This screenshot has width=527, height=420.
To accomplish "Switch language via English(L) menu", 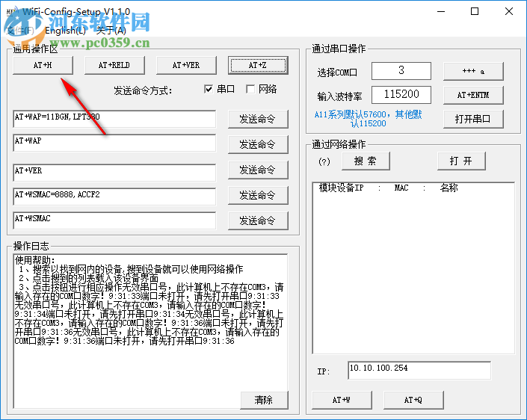I will coord(65,31).
